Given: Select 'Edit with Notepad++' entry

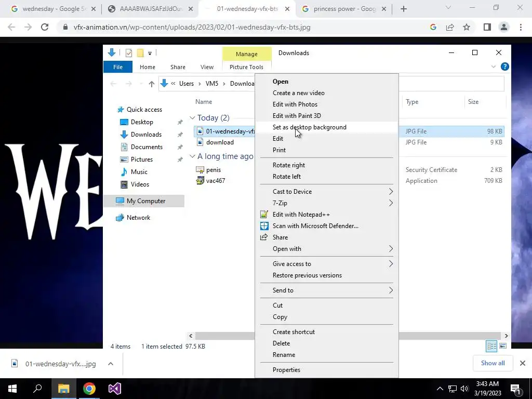Looking at the screenshot, I should [x=327, y=215].
